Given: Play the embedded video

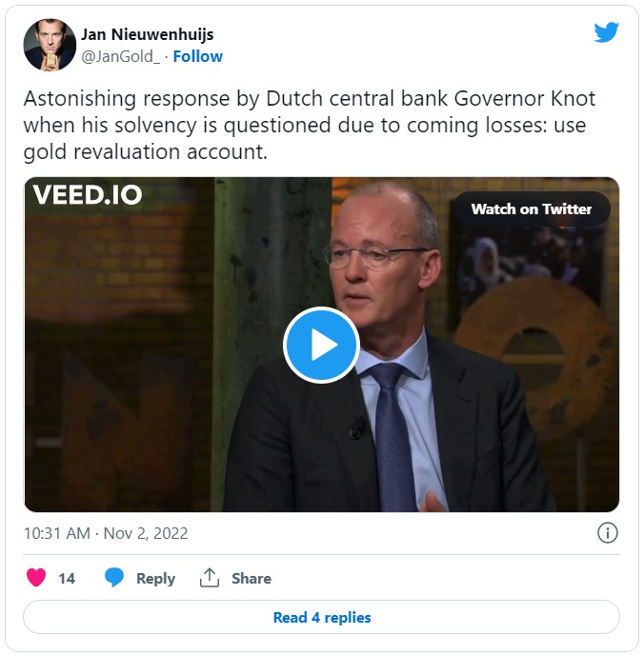Looking at the screenshot, I should pyautogui.click(x=321, y=345).
